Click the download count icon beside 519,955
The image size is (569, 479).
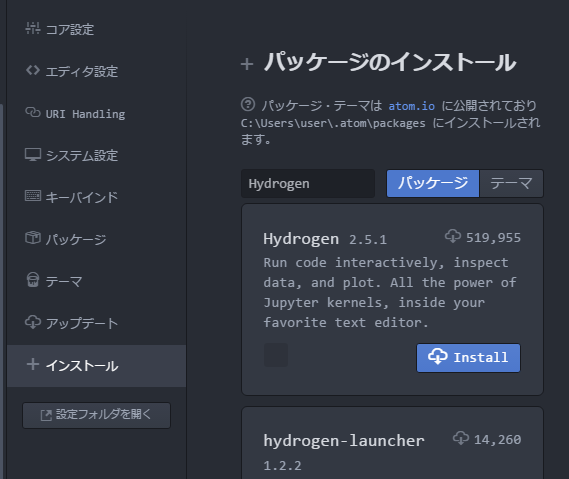(453, 236)
